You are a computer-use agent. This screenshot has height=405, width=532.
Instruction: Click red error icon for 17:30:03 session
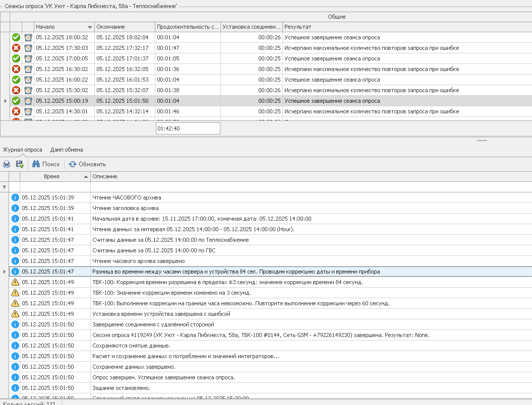16,48
